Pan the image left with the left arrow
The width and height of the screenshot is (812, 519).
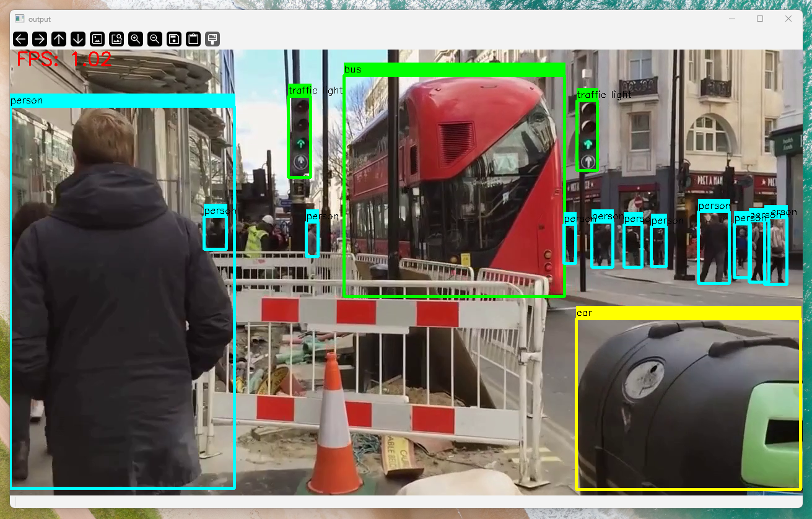tap(20, 39)
